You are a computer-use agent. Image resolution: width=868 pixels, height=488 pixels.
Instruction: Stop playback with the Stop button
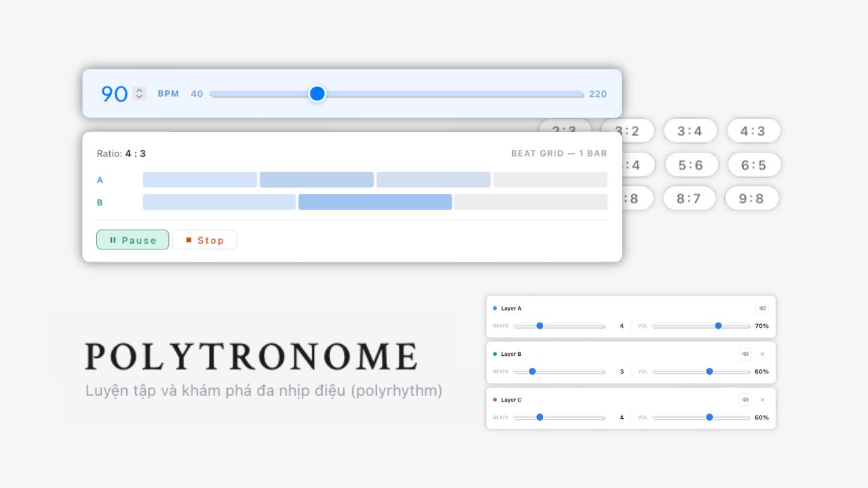[205, 240]
